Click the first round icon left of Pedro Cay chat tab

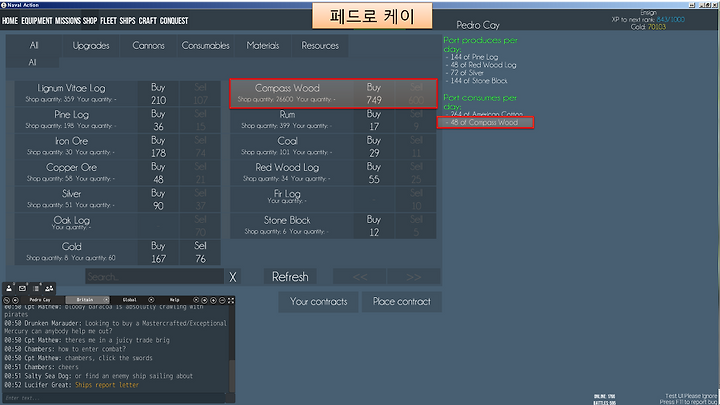tap(6, 300)
